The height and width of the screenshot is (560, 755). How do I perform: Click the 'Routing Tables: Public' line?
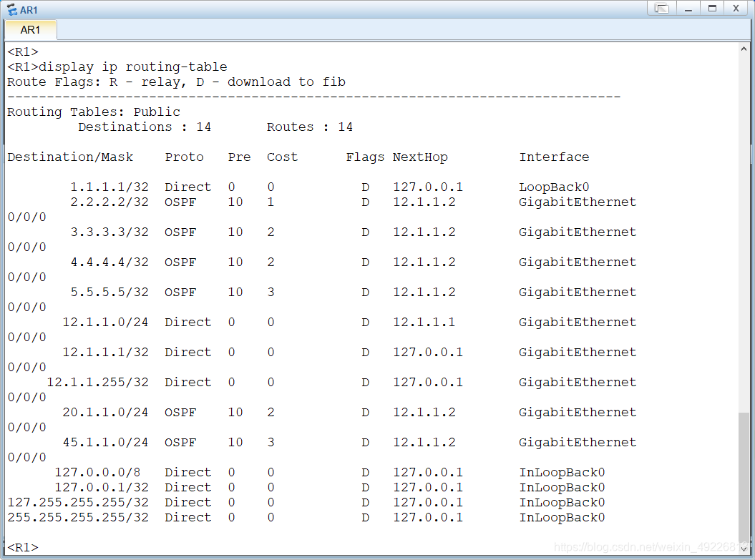point(94,112)
